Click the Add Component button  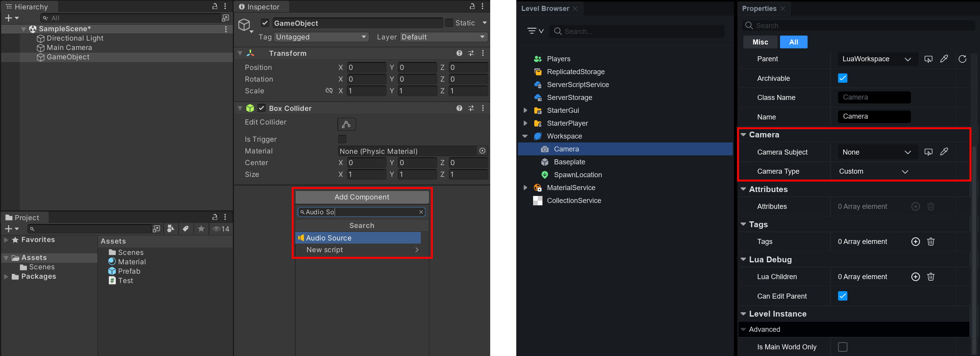click(362, 197)
